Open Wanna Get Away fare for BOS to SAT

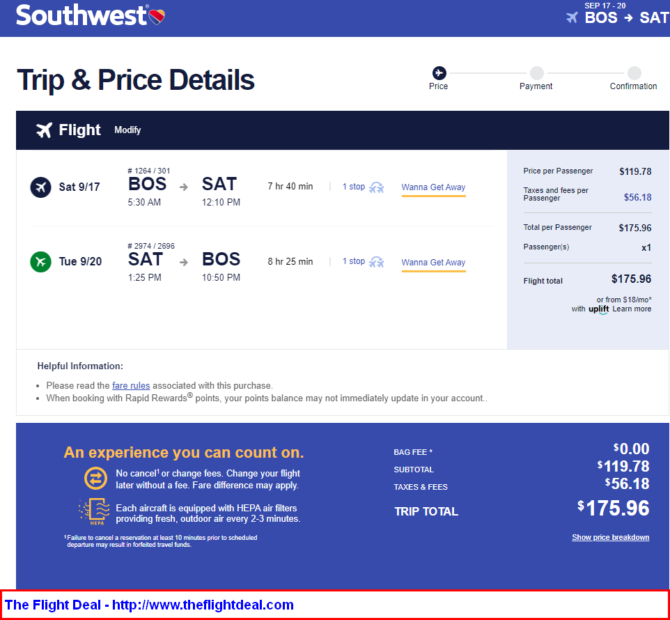click(433, 187)
